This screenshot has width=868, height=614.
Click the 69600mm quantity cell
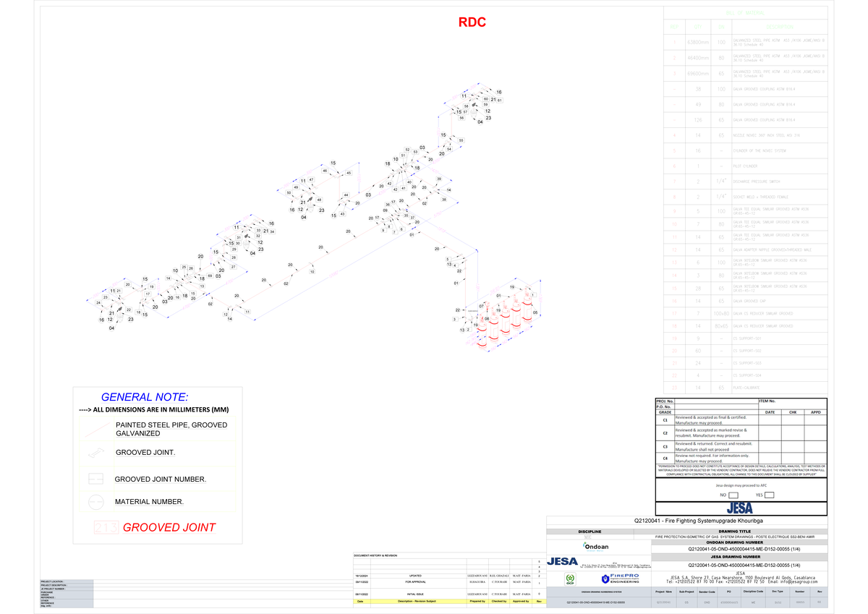[x=697, y=74]
